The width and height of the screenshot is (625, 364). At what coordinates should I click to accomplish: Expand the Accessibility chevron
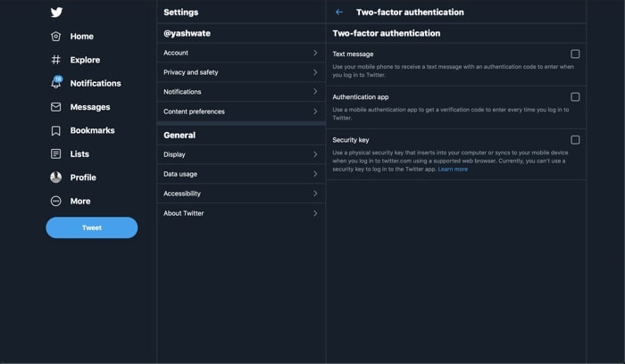315,193
